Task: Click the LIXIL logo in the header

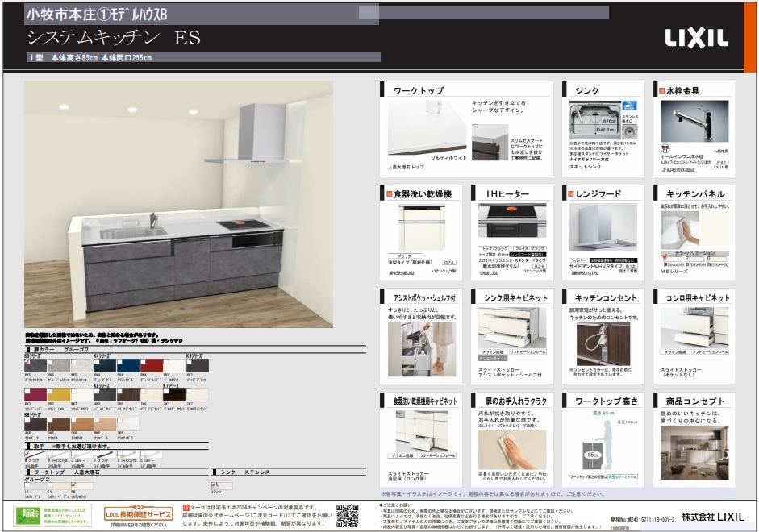Action: 696,38
